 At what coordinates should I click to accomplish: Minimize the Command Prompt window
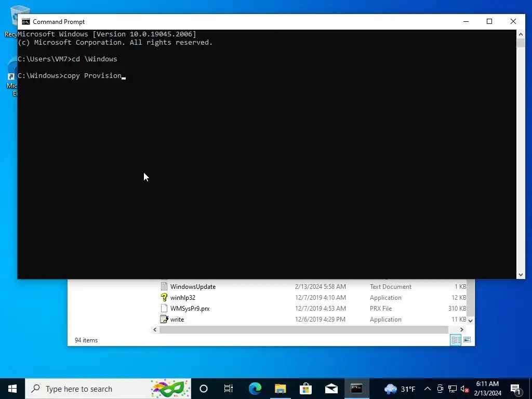click(466, 21)
